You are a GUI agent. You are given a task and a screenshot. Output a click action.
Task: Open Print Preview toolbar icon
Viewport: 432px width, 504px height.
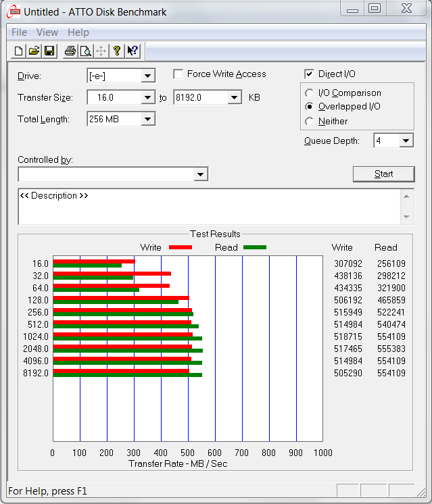coord(86,51)
